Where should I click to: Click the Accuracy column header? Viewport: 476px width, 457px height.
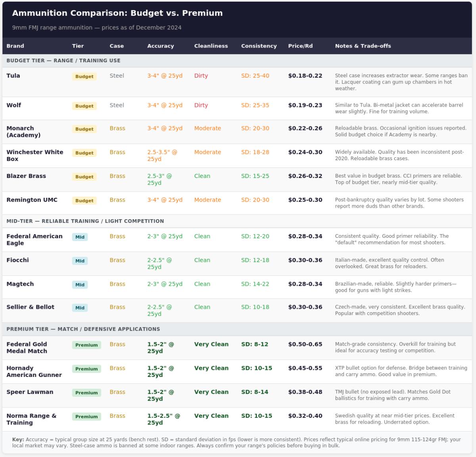pos(160,46)
